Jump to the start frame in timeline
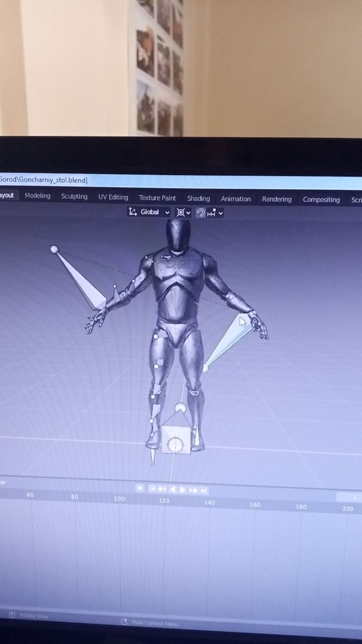This screenshot has width=362, height=644. point(152,489)
